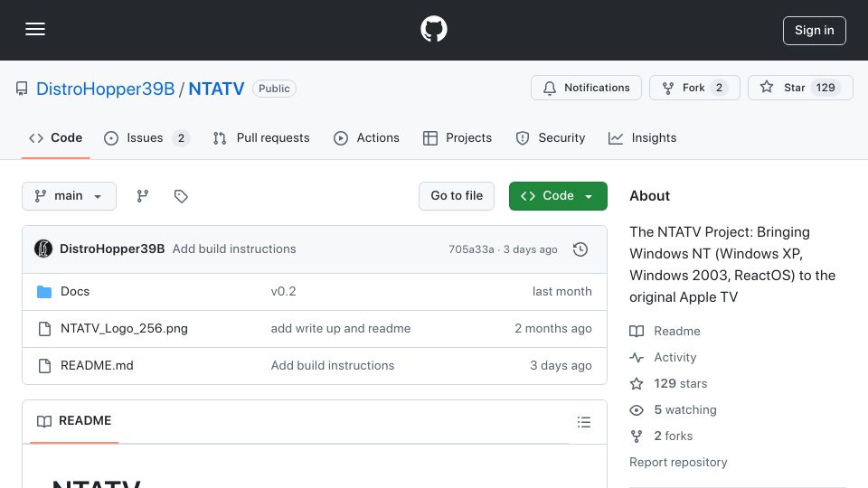868x488 pixels.
Task: Click the Notifications button
Action: [586, 88]
